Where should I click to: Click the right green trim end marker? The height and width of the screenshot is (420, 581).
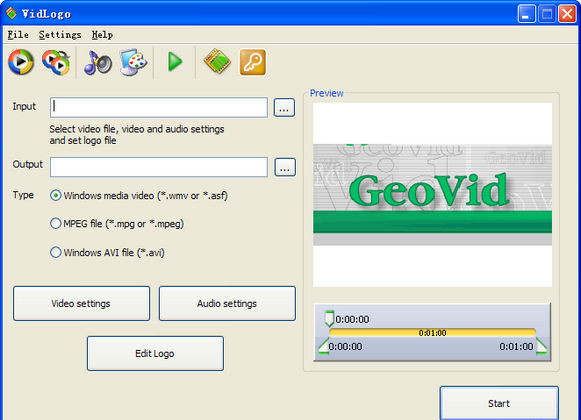[x=542, y=346]
